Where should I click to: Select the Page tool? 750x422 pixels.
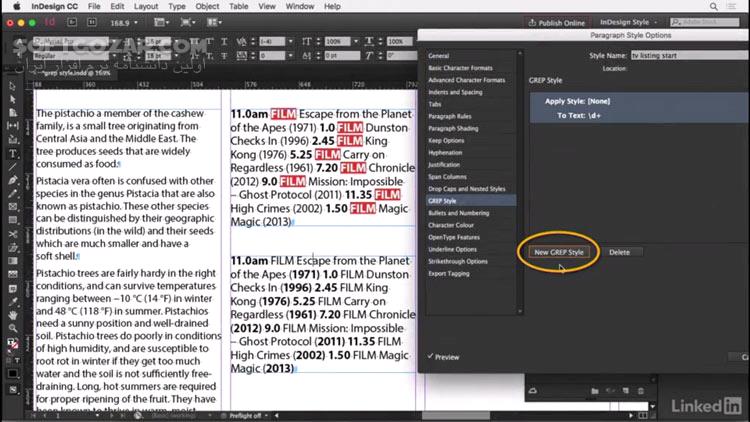12,112
